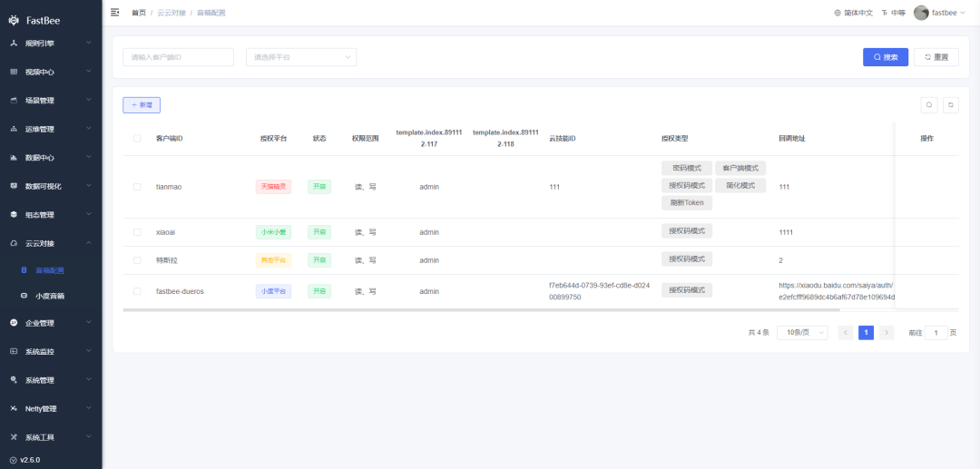Open the 10条/页 page size dropdown
980x469 pixels.
coord(802,333)
